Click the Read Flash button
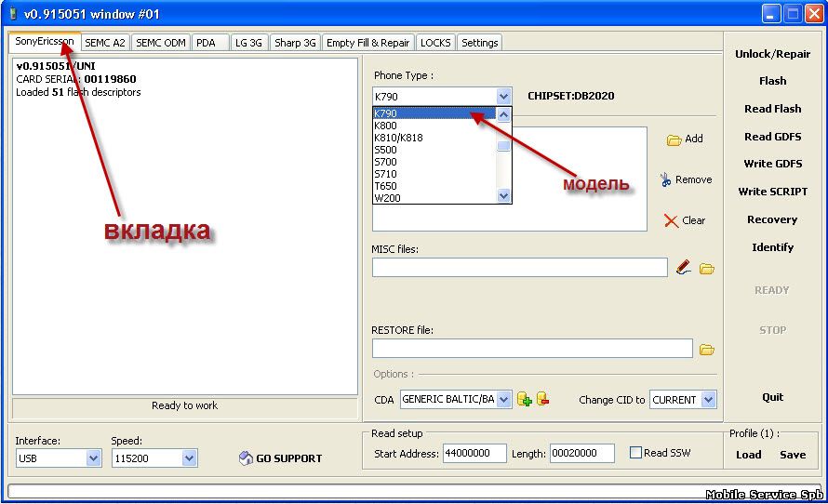The height and width of the screenshot is (504, 828). [772, 109]
